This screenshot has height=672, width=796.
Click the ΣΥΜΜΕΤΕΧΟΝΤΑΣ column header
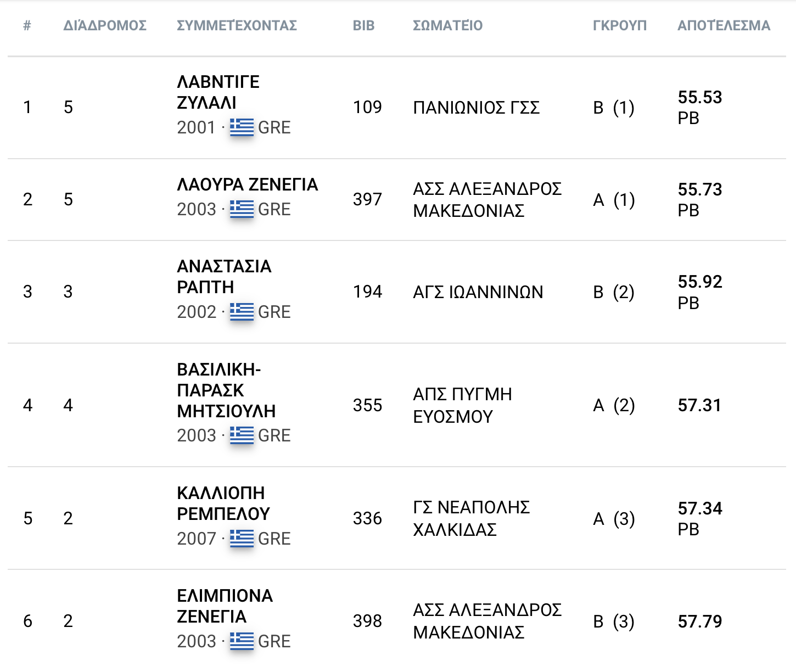pos(237,26)
